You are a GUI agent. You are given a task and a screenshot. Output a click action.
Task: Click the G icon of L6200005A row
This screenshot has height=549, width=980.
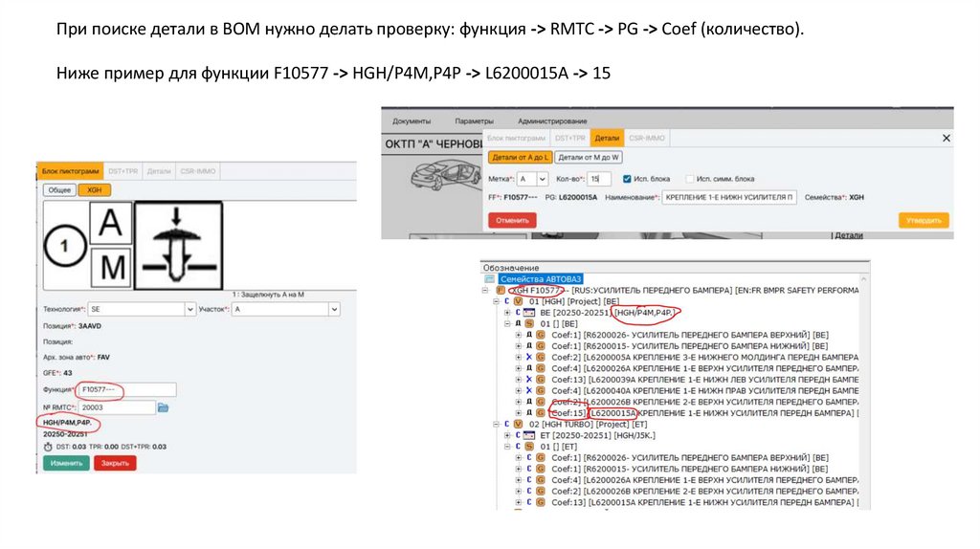coord(541,358)
